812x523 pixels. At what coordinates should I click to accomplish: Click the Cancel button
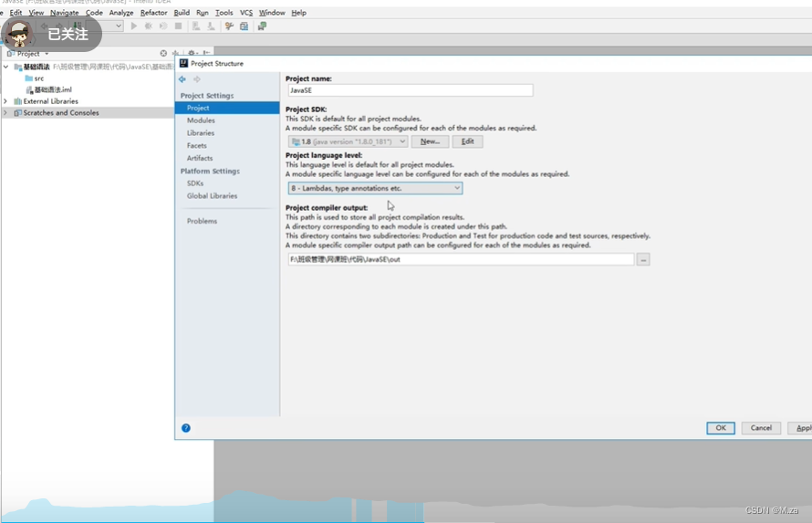(761, 428)
